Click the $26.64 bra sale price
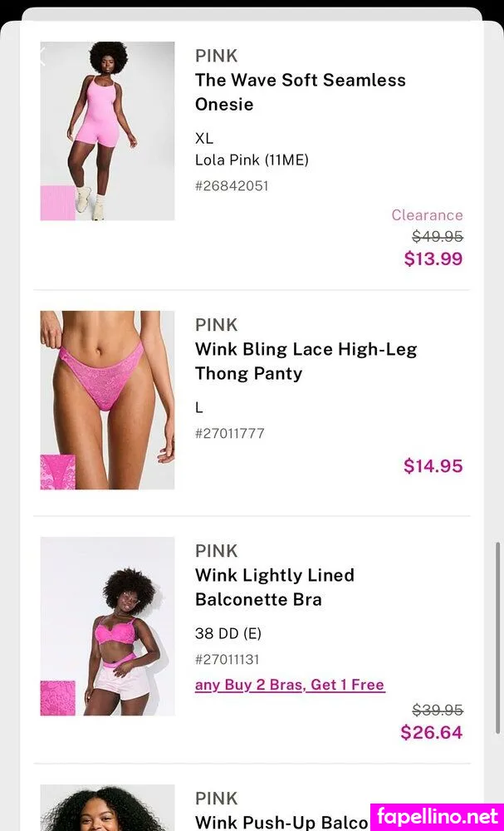The height and width of the screenshot is (831, 504). (x=432, y=732)
